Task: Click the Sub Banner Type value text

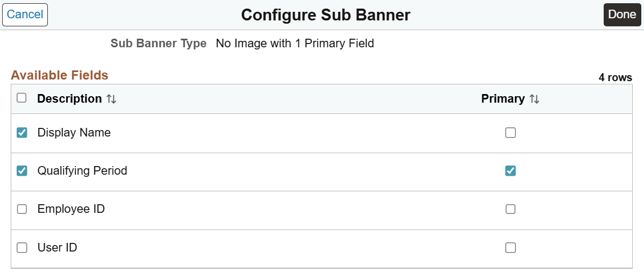Action: [x=295, y=44]
